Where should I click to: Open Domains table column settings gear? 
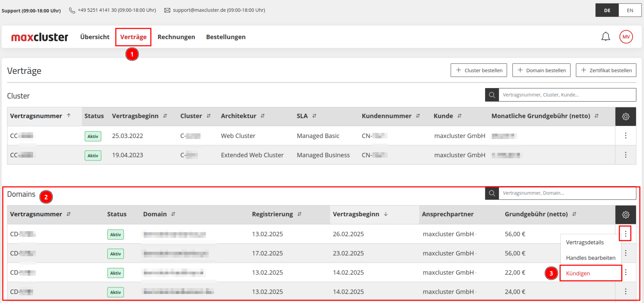click(626, 215)
